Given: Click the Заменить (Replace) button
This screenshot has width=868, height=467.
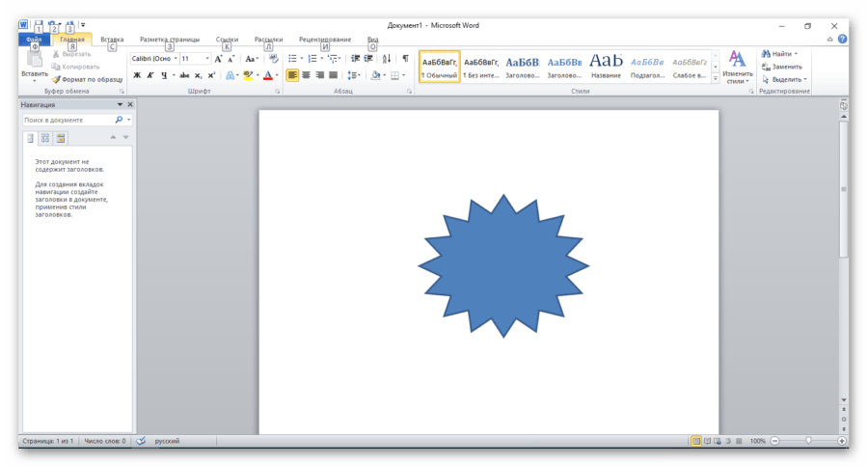Looking at the screenshot, I should [781, 67].
